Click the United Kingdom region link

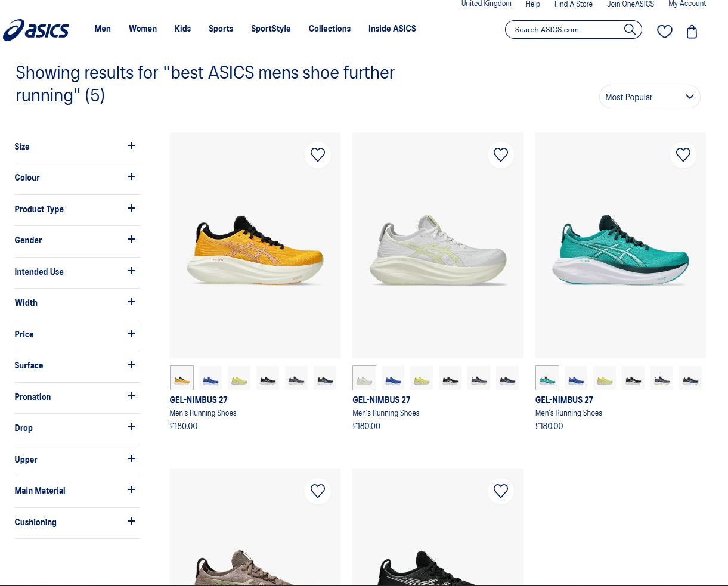[487, 4]
